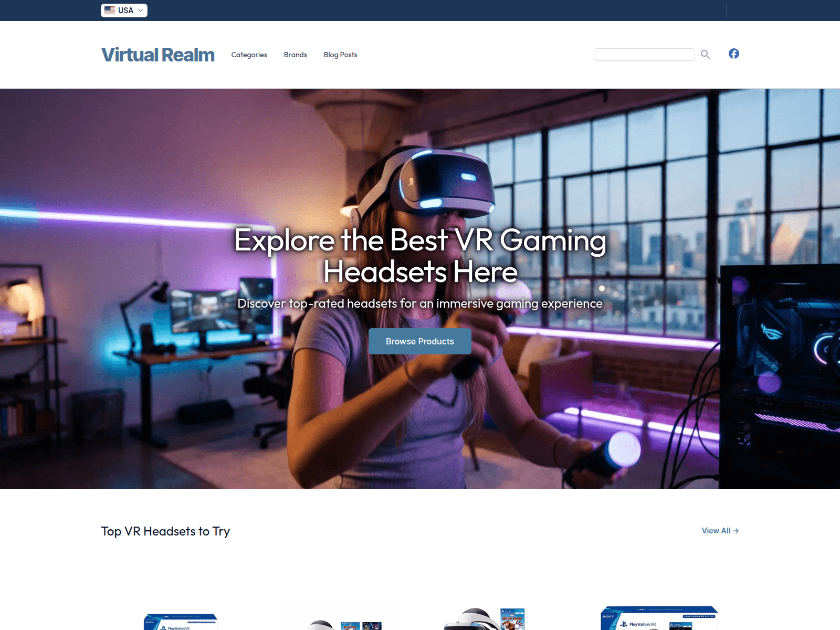
Task: Click the Browse Products button
Action: pyautogui.click(x=420, y=341)
